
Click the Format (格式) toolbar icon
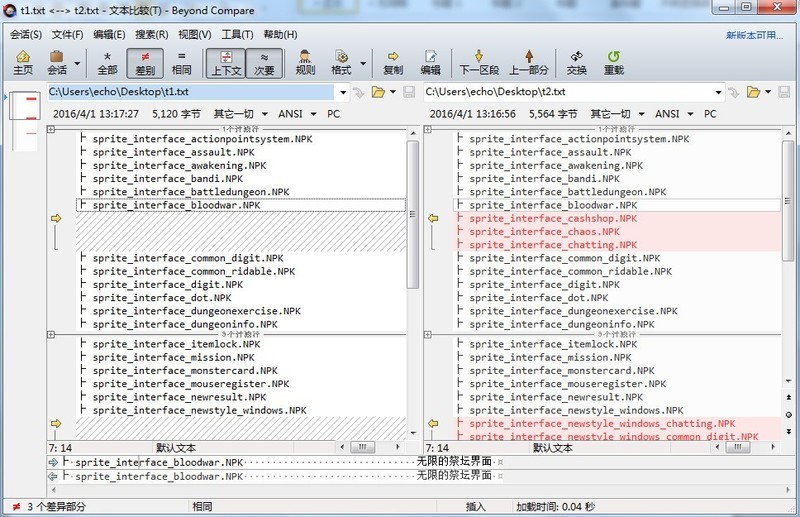[341, 63]
